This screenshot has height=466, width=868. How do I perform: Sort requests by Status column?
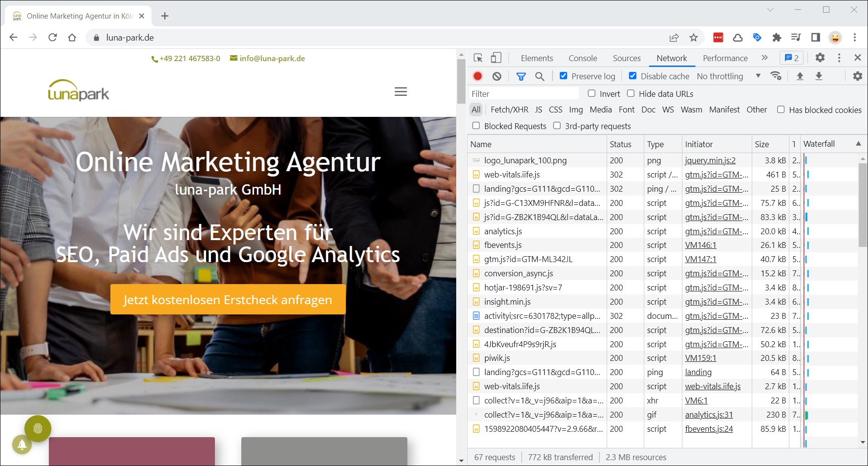click(625, 144)
